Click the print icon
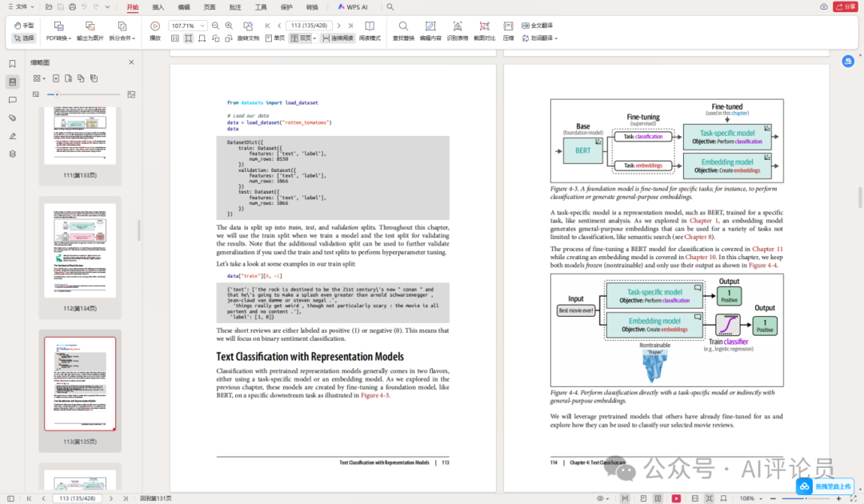864x504 pixels. pyautogui.click(x=72, y=6)
